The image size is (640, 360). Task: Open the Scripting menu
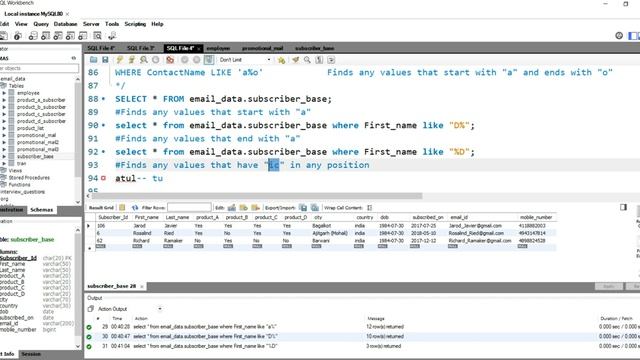coord(135,24)
